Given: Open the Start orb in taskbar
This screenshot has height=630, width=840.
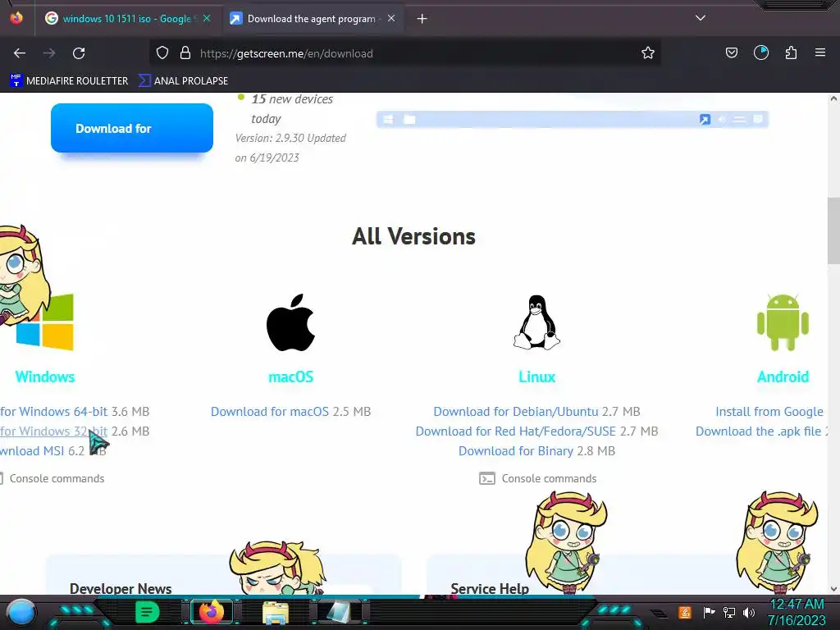Looking at the screenshot, I should pos(21,612).
